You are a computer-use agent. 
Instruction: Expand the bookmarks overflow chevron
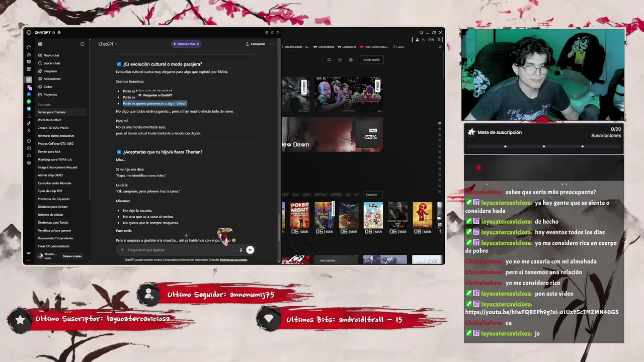coord(440,47)
